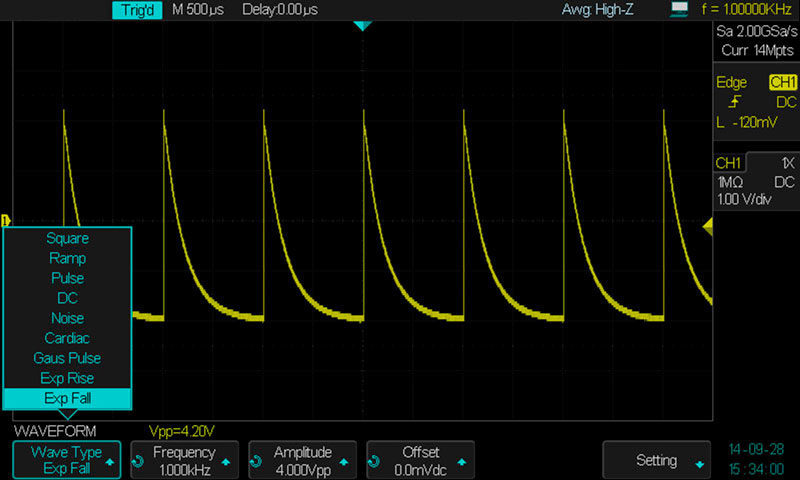The width and height of the screenshot is (800, 480).
Task: Click the trigger position marker at top center
Action: click(x=362, y=26)
